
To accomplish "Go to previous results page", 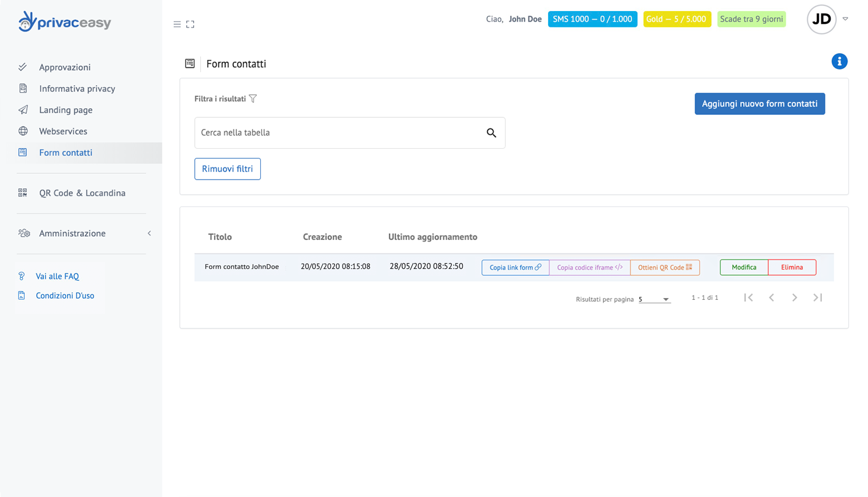I will (x=771, y=297).
